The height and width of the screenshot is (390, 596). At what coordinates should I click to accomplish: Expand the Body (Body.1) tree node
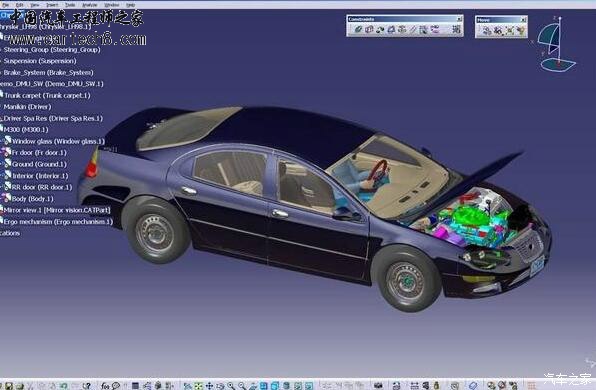[2, 198]
